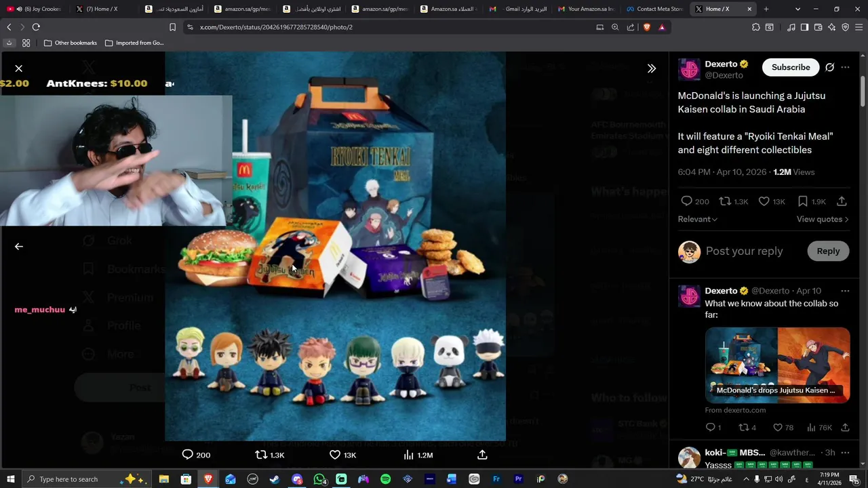Open the More menu on Dexerto's Apr 10 reply
The image size is (868, 488).
pos(845,290)
